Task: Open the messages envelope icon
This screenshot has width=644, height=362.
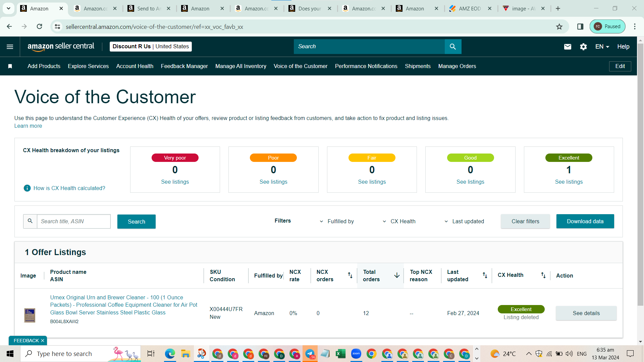Action: 568,47
